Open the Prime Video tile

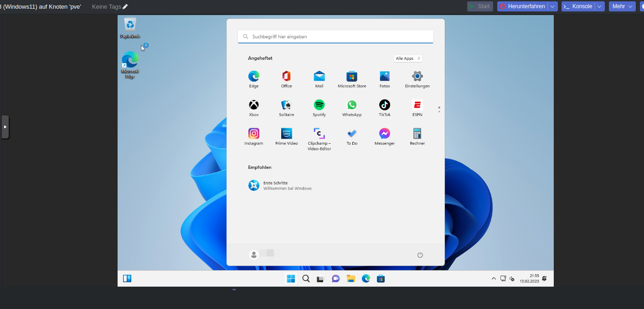coord(286,137)
